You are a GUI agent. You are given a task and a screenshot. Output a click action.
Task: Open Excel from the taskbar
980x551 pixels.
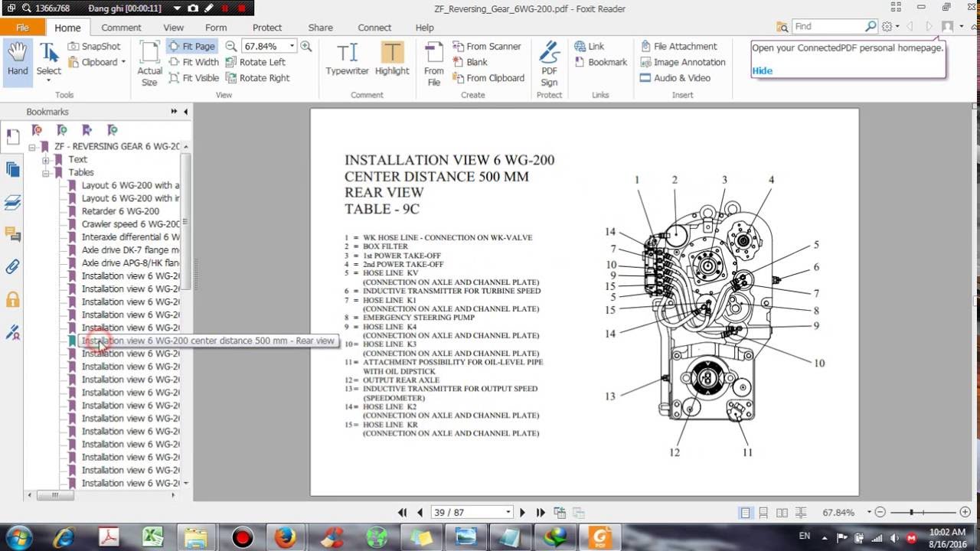pos(152,537)
